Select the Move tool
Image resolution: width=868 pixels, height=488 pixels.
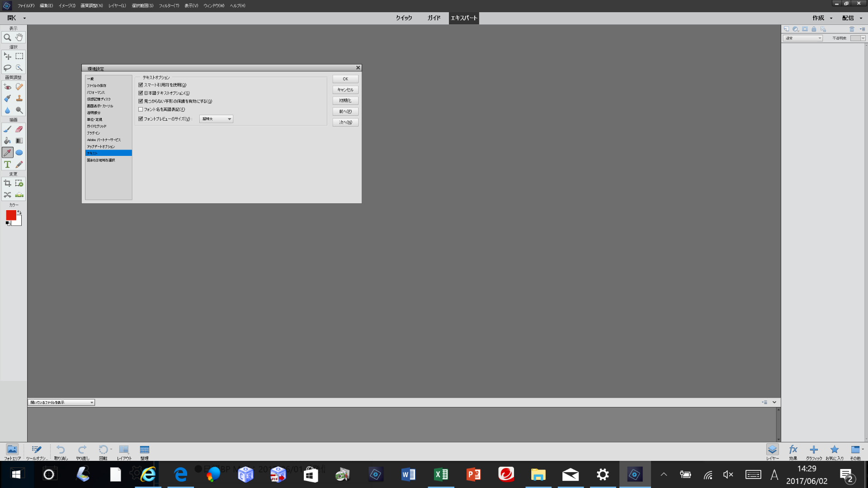(x=7, y=56)
